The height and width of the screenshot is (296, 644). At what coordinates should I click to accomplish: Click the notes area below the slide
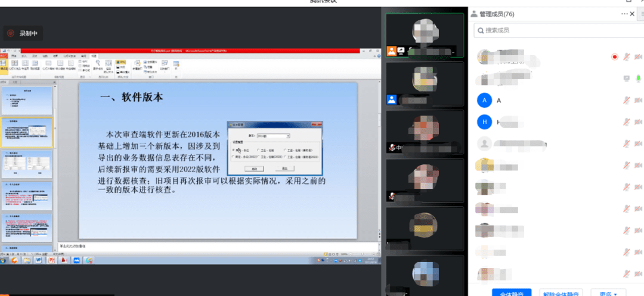pyautogui.click(x=218, y=245)
